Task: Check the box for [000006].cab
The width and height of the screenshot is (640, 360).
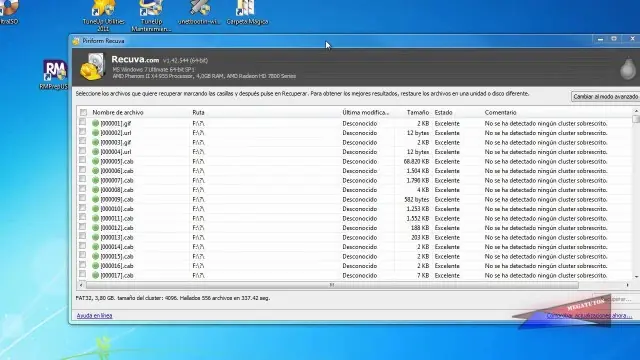Action: pos(82,169)
